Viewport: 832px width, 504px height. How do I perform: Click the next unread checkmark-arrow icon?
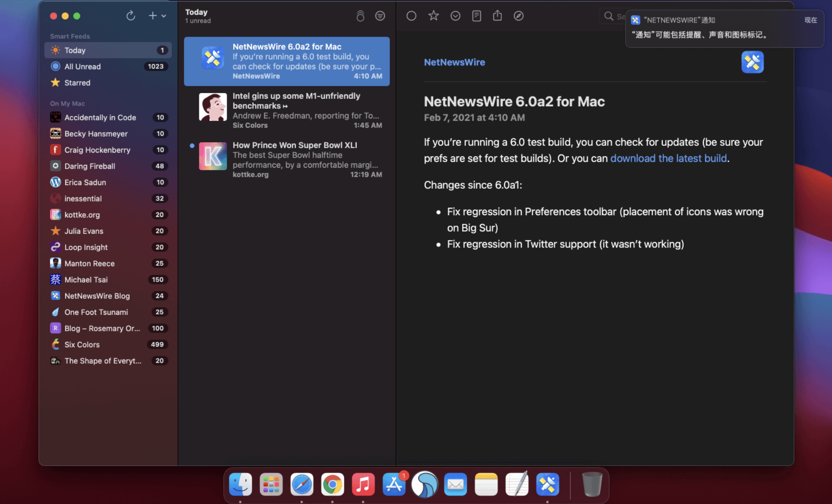(x=455, y=16)
